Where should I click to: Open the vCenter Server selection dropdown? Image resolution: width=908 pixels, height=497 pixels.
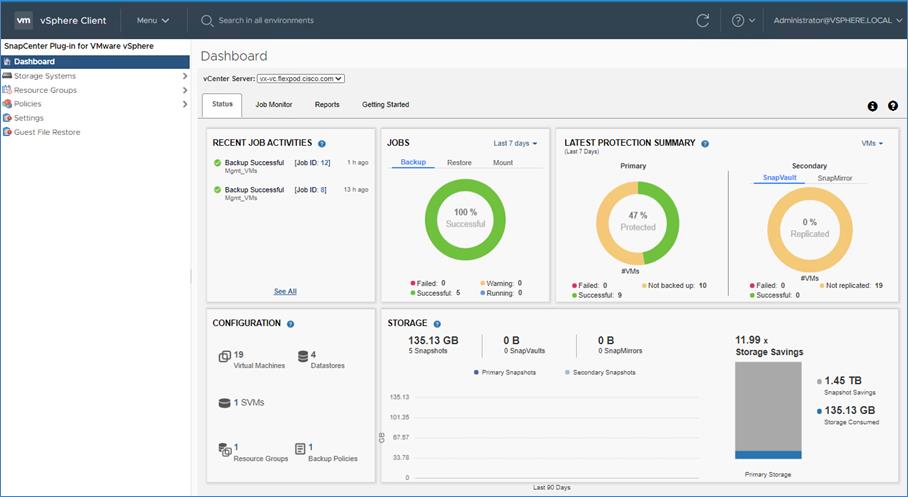301,79
